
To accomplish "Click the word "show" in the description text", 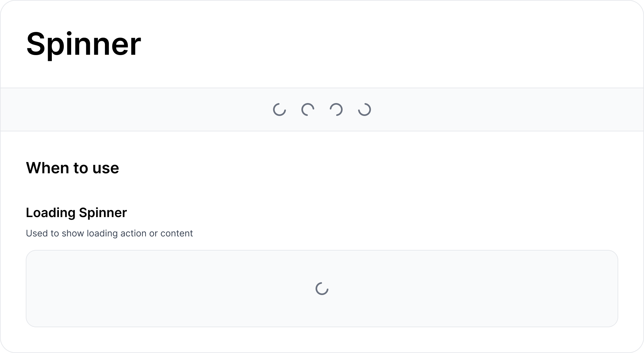I will coord(73,233).
